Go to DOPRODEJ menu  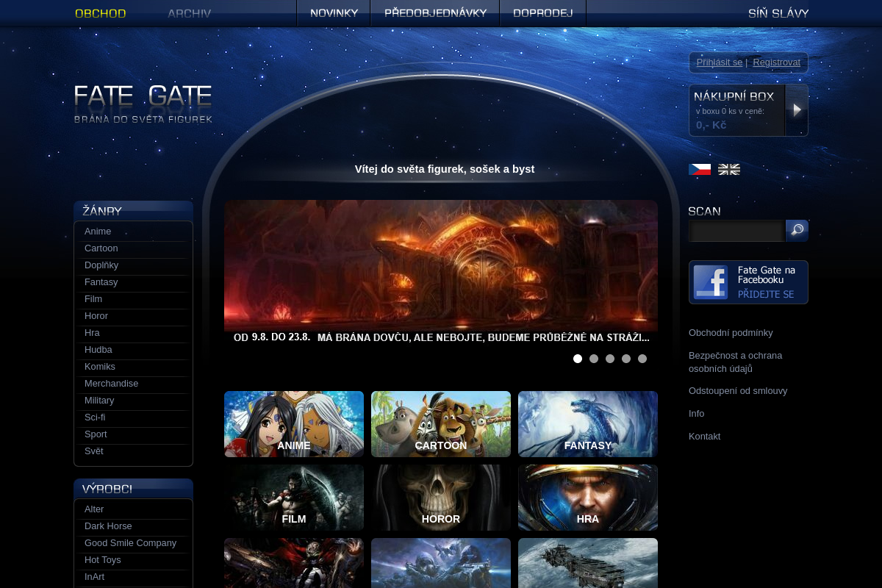(x=543, y=13)
